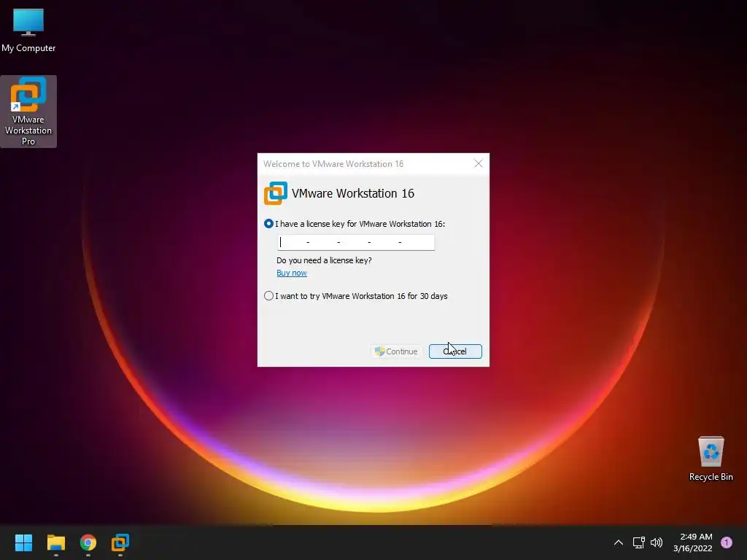Switch to the VMware Workstation taskbar icon
Screen dimensions: 747x560
[x=120, y=542]
